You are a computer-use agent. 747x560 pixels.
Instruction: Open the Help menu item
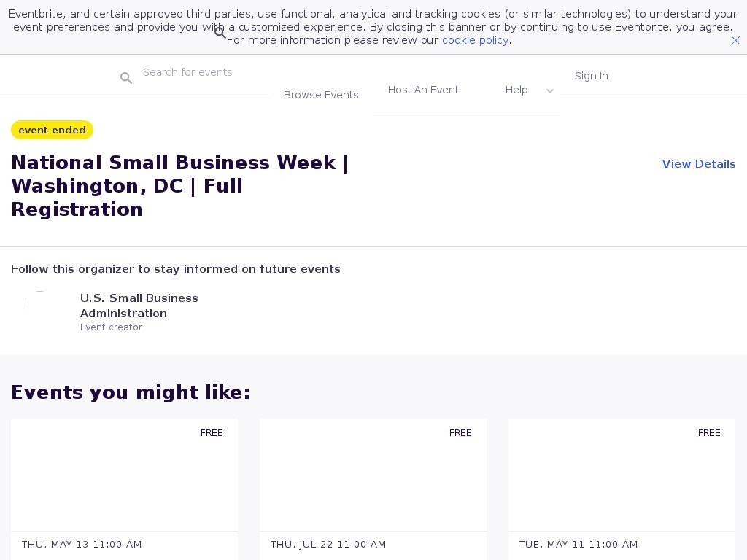[516, 90]
